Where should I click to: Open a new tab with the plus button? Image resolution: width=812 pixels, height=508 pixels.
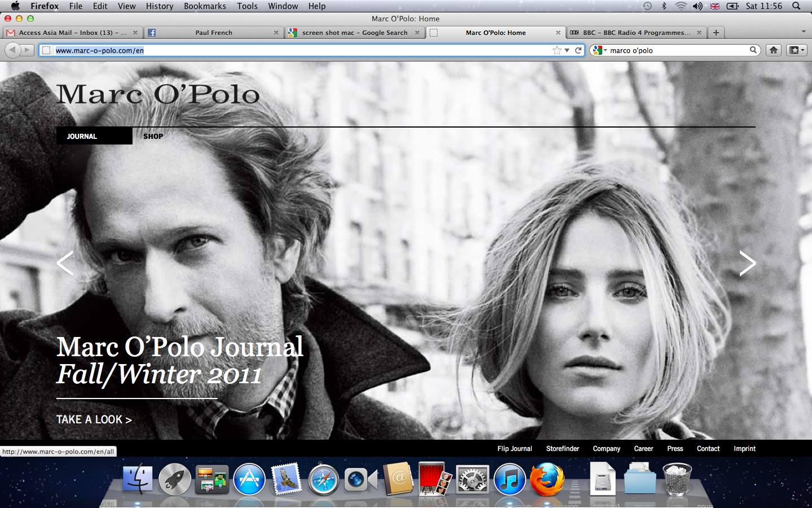click(716, 33)
